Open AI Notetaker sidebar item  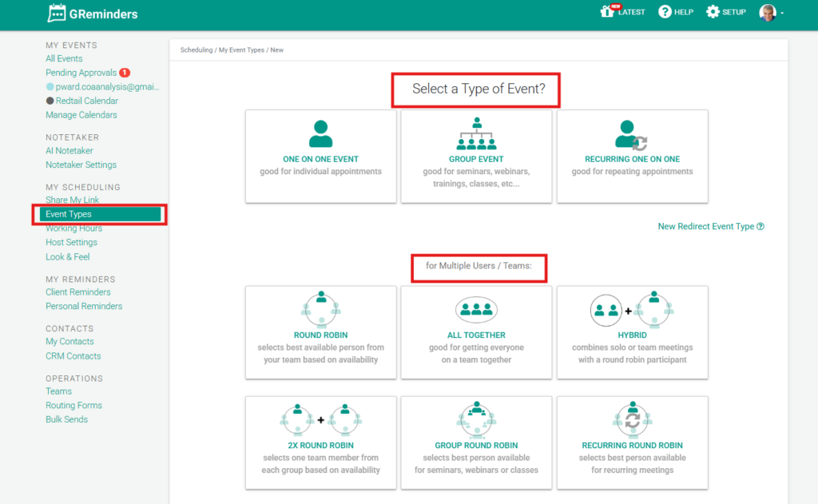pos(69,151)
